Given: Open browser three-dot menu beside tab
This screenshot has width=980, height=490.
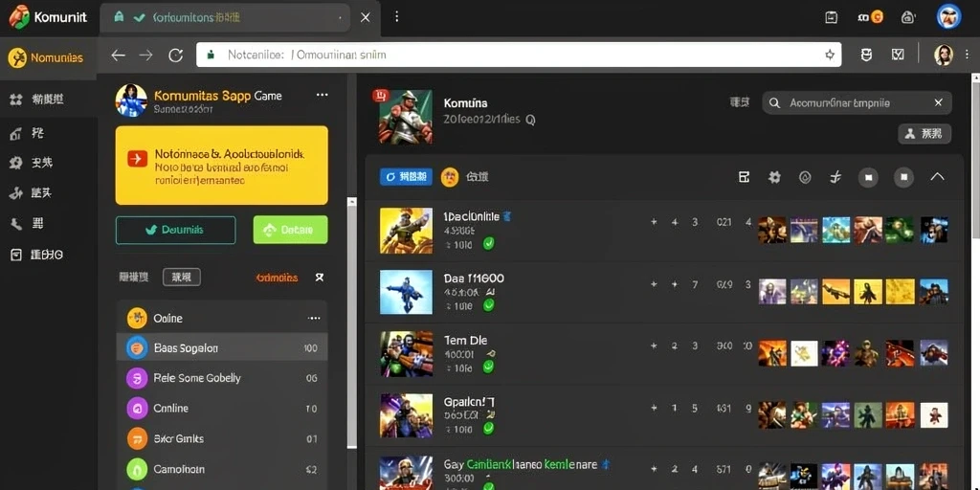Looking at the screenshot, I should coord(396,17).
